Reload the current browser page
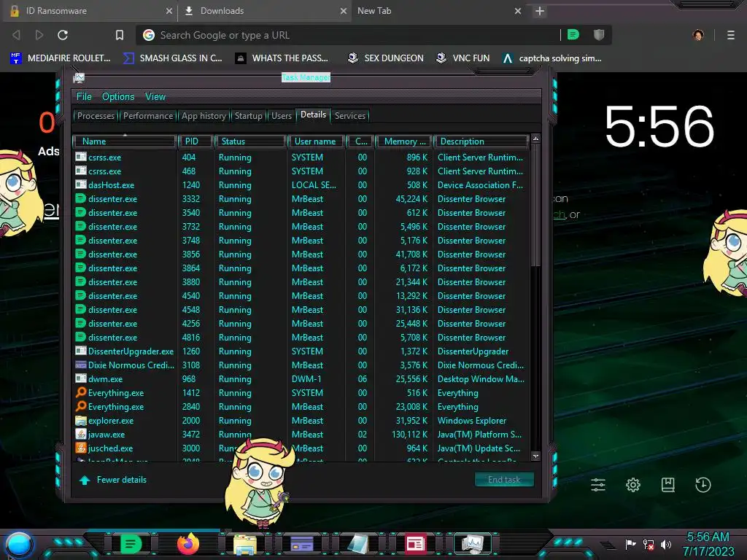The width and height of the screenshot is (747, 560). click(x=63, y=35)
